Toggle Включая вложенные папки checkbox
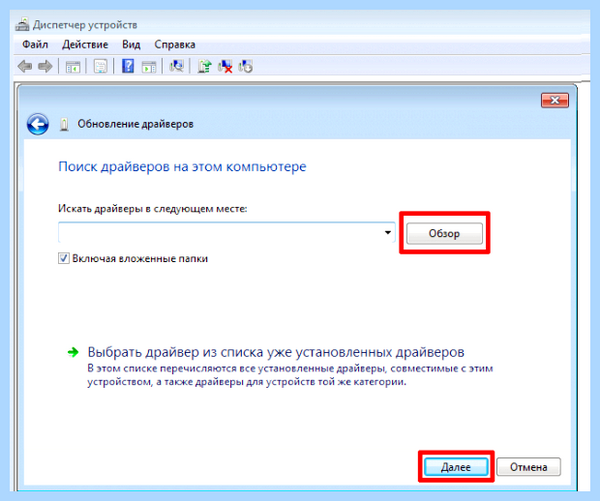The image size is (600, 501). pos(64,258)
